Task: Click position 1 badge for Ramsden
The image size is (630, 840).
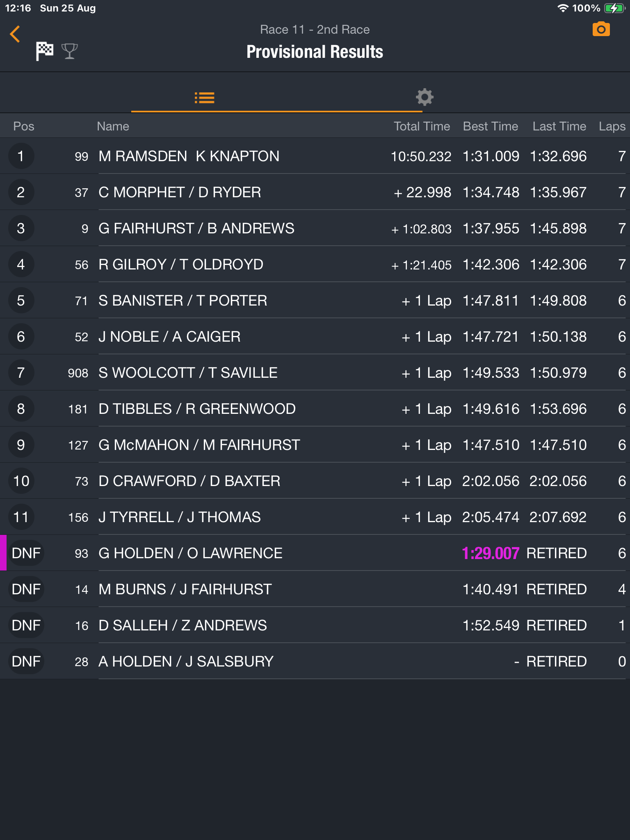Action: click(x=21, y=156)
